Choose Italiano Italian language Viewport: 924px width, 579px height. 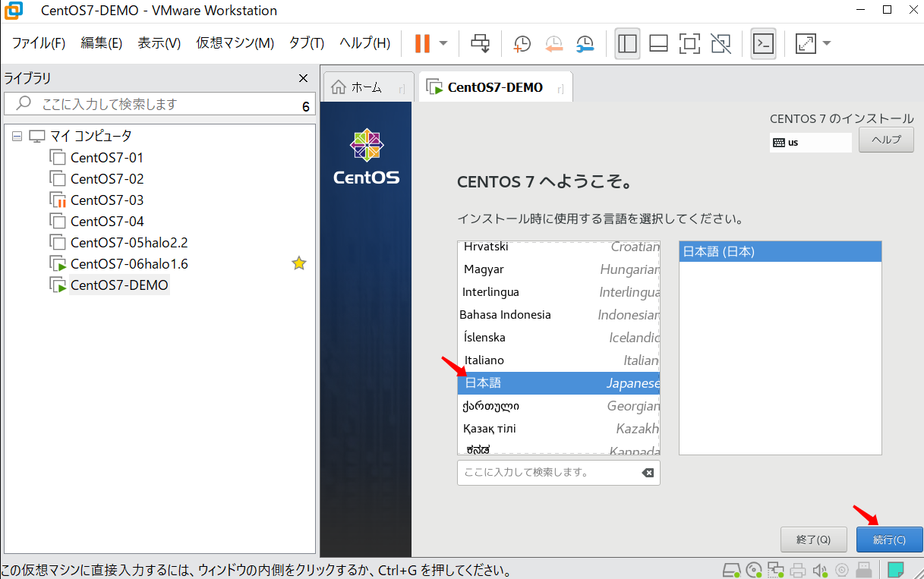tap(559, 360)
